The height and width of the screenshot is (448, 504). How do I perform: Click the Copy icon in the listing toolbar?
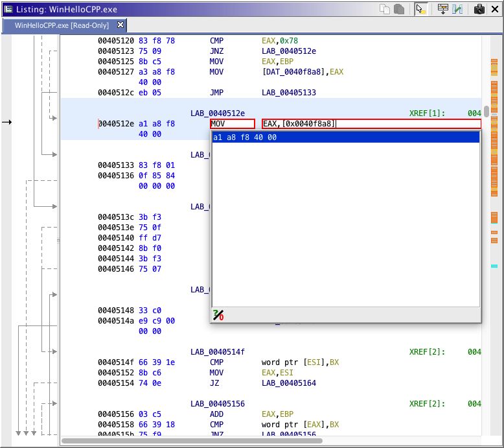385,9
